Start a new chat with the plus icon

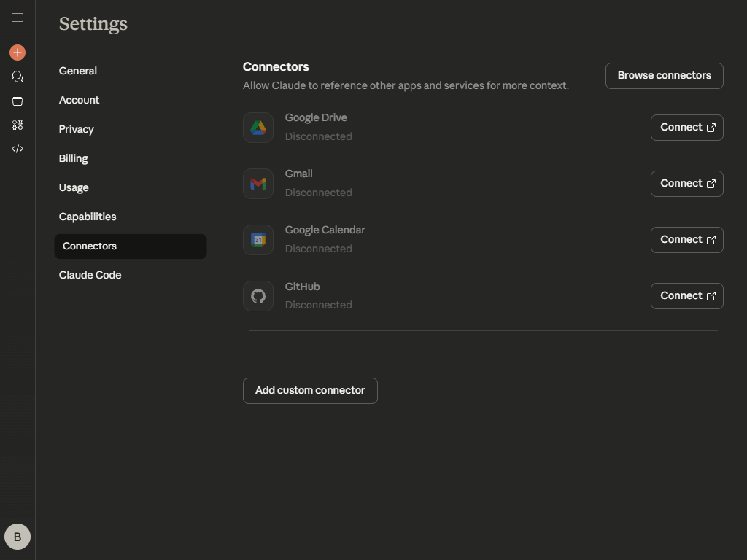[x=18, y=52]
